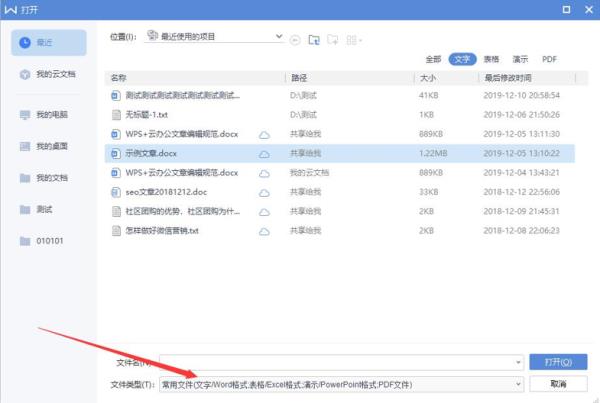
Task: Switch to the 全部 filter tab
Action: [433, 59]
